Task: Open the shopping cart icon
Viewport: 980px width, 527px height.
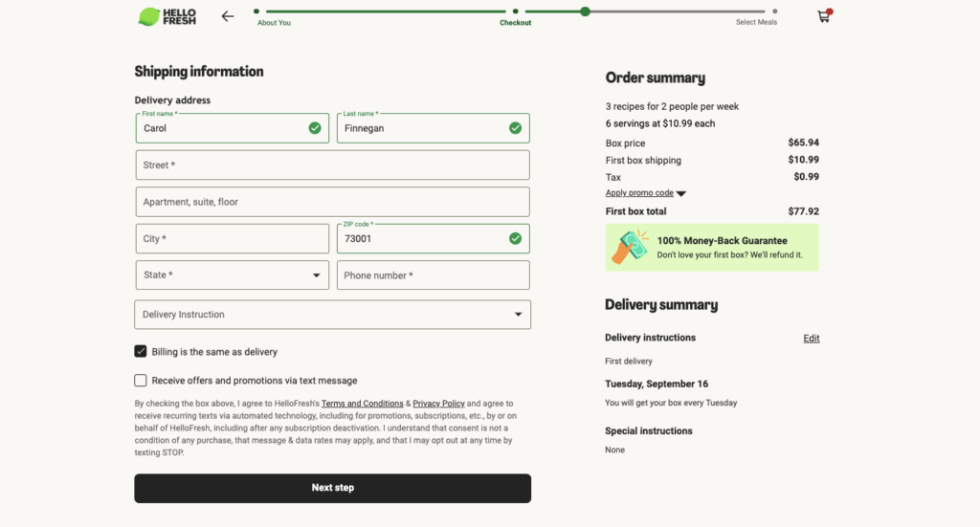Action: point(824,16)
